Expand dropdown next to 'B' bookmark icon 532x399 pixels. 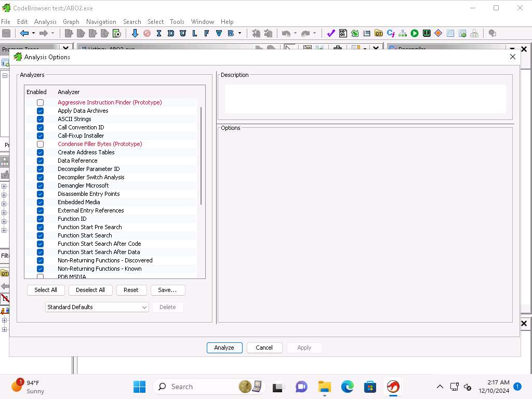240,33
